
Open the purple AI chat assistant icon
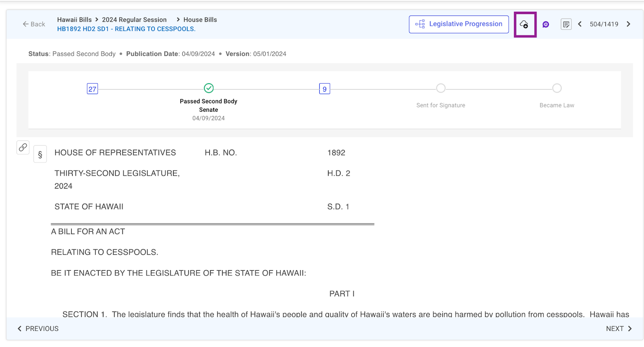pyautogui.click(x=546, y=25)
